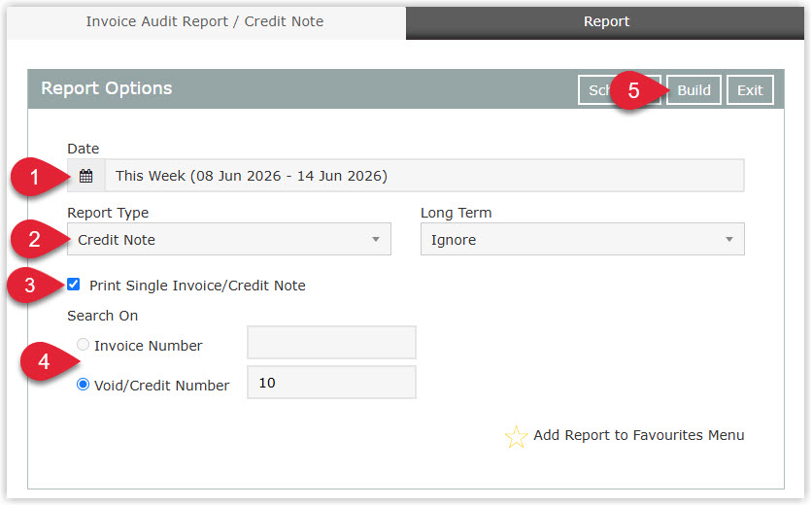Screen dimensions: 812x506
Task: Click the Void/Credit Number field containing 10
Action: [x=331, y=383]
